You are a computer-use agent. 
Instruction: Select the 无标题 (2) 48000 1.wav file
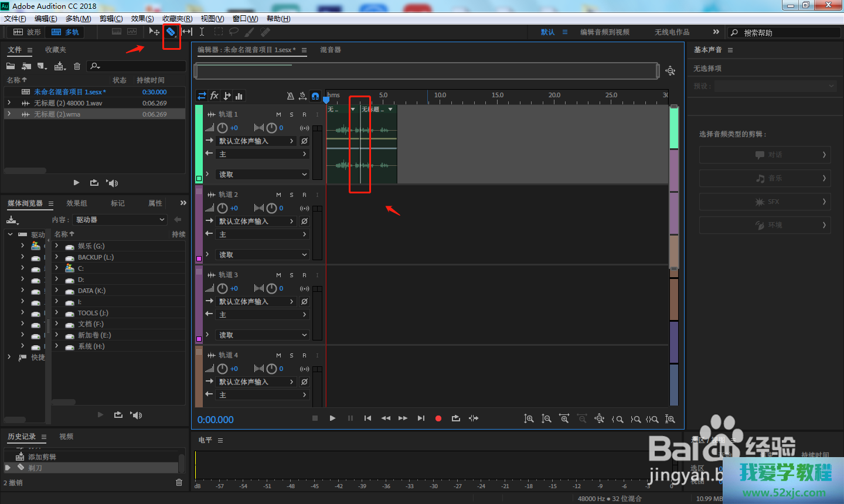tap(68, 103)
